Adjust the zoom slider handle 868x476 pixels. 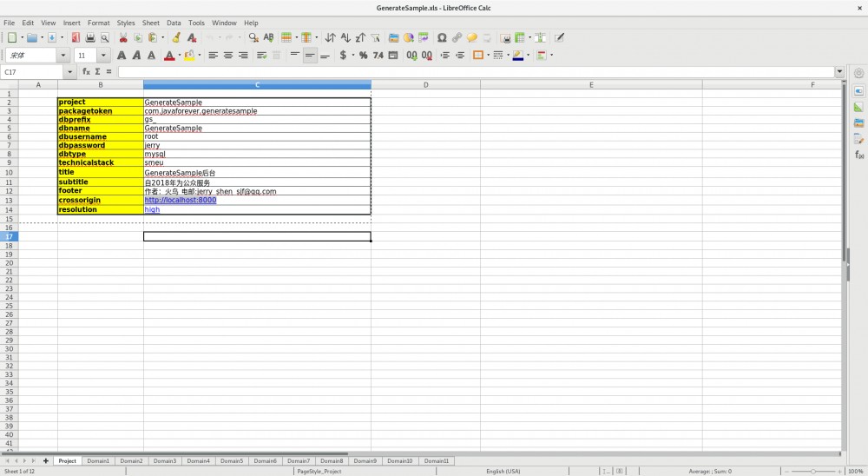coord(812,471)
